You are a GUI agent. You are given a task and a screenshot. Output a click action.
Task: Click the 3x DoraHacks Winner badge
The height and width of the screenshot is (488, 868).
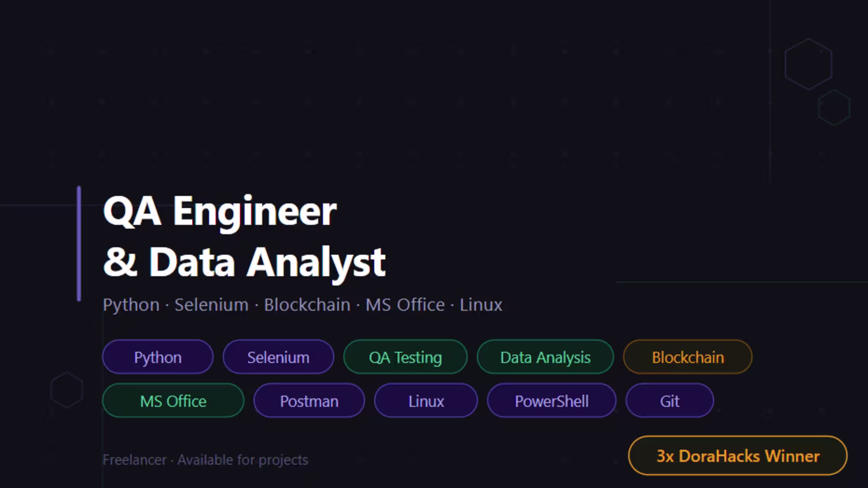738,456
